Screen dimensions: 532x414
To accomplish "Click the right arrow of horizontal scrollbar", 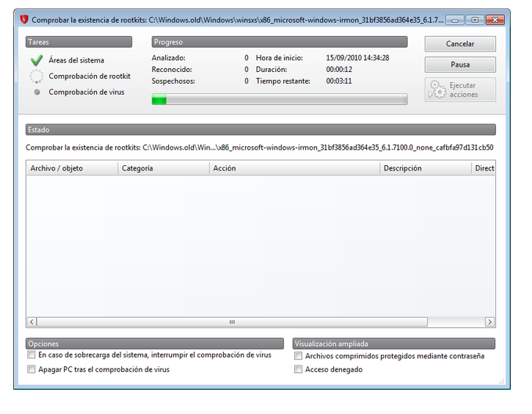I will pos(490,322).
